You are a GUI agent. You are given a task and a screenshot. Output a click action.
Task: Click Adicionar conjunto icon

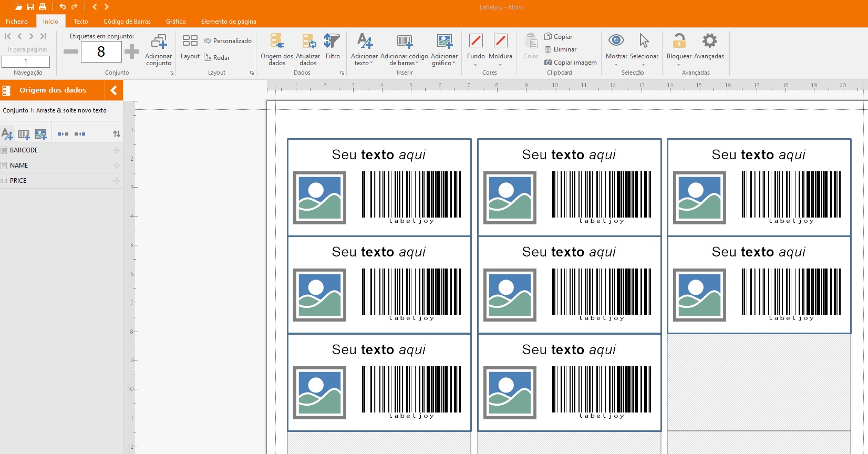[x=158, y=42]
